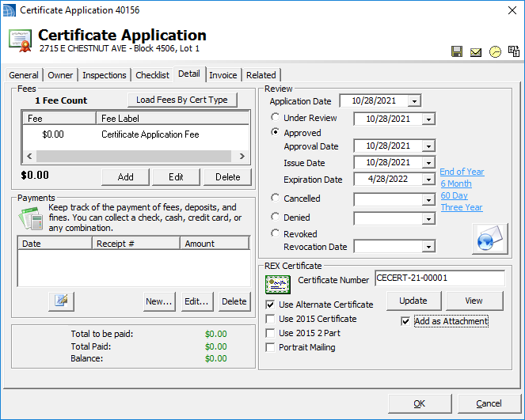Viewport: 525px width, 420px height.
Task: Check the Portrait Mailing checkbox
Action: [270, 347]
